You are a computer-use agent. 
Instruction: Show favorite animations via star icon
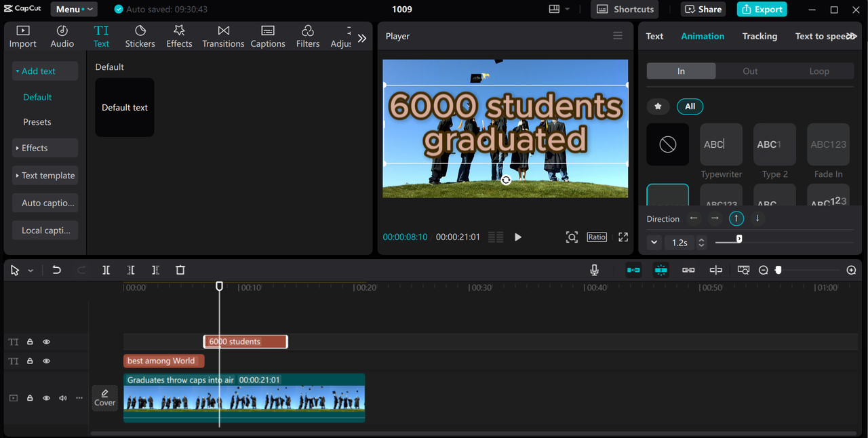658,106
